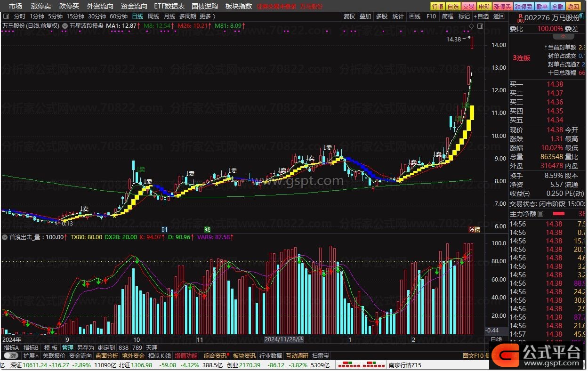Image resolution: width=588 pixels, height=371 pixels.
Task: Click F10 in chart toolbar
Action: point(431,16)
